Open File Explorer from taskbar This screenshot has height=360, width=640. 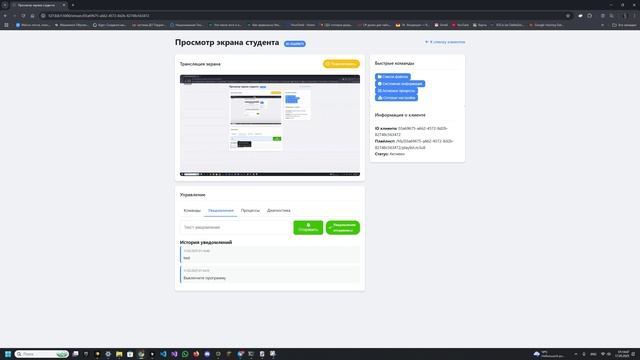[119, 354]
